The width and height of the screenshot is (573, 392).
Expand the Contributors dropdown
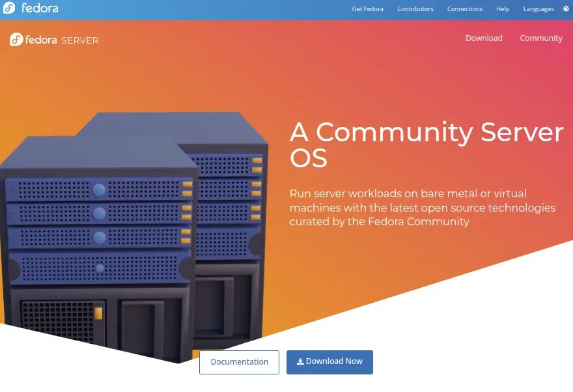[415, 9]
